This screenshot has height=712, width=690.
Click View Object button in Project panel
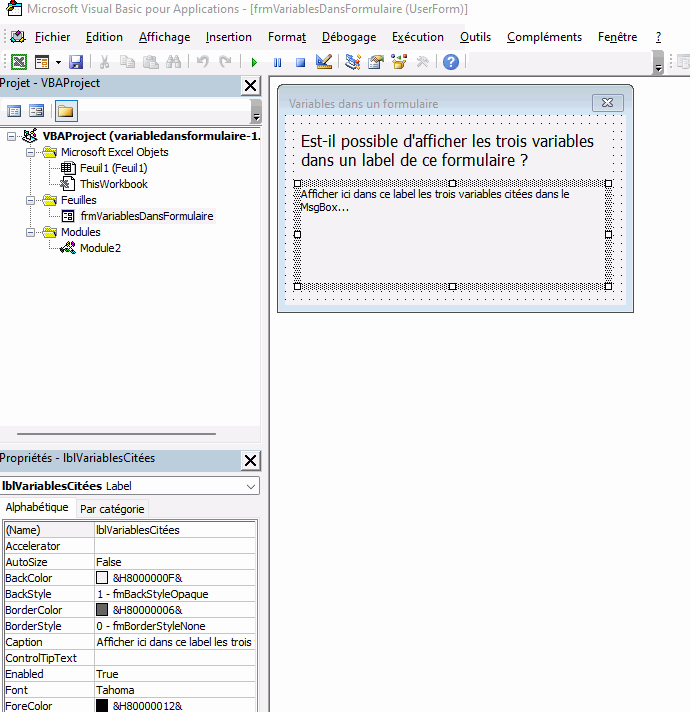point(36,111)
